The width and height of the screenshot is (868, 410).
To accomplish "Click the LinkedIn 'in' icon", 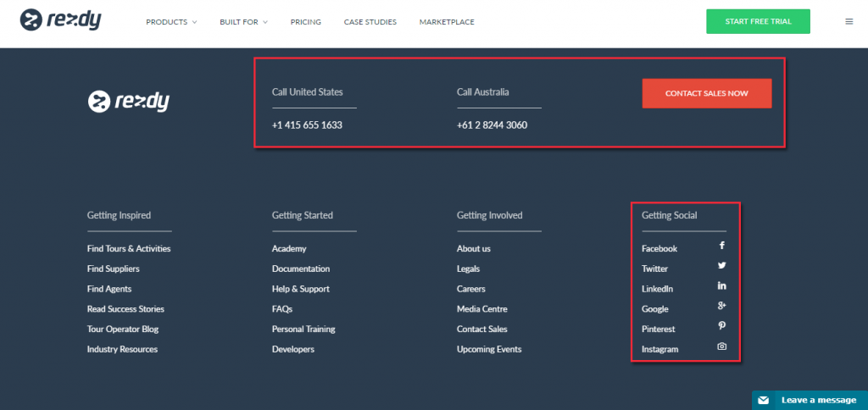I will (x=722, y=285).
